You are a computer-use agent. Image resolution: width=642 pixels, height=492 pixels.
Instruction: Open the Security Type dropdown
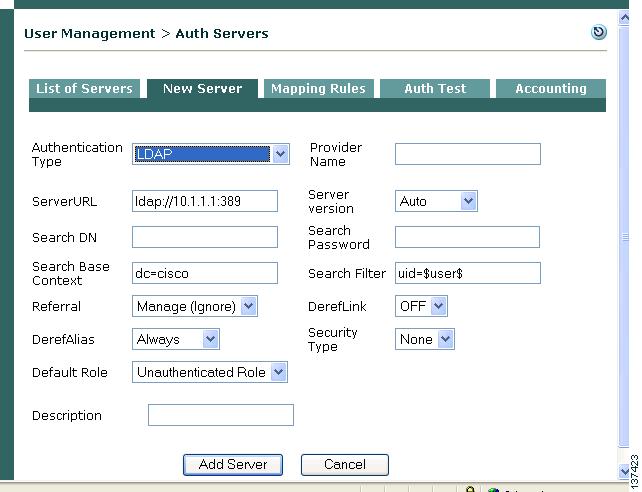(425, 339)
